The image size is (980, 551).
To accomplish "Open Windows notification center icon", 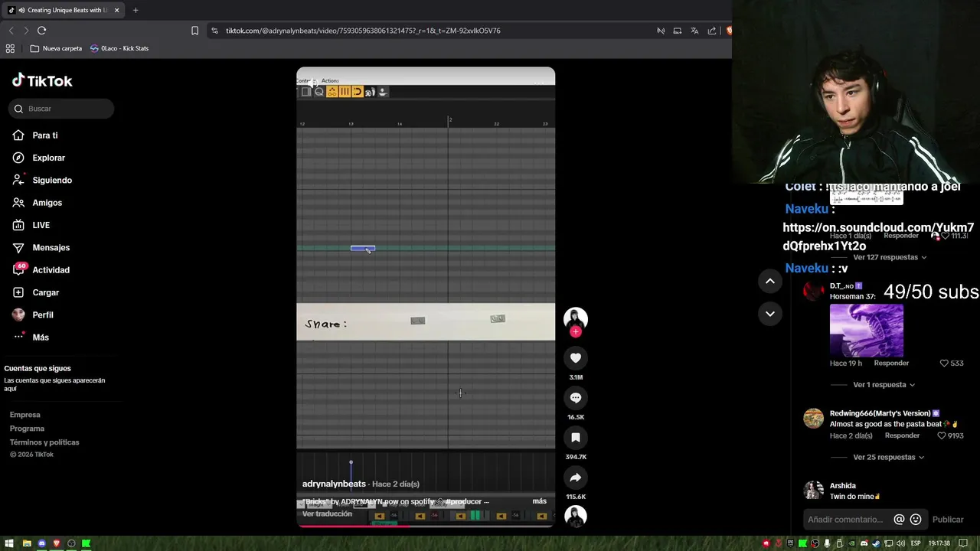I will (x=964, y=543).
